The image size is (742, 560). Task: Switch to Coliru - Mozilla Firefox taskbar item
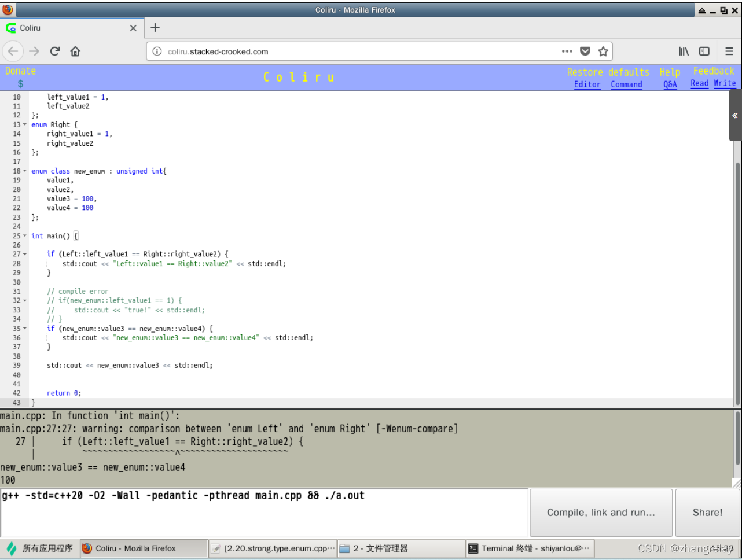144,548
